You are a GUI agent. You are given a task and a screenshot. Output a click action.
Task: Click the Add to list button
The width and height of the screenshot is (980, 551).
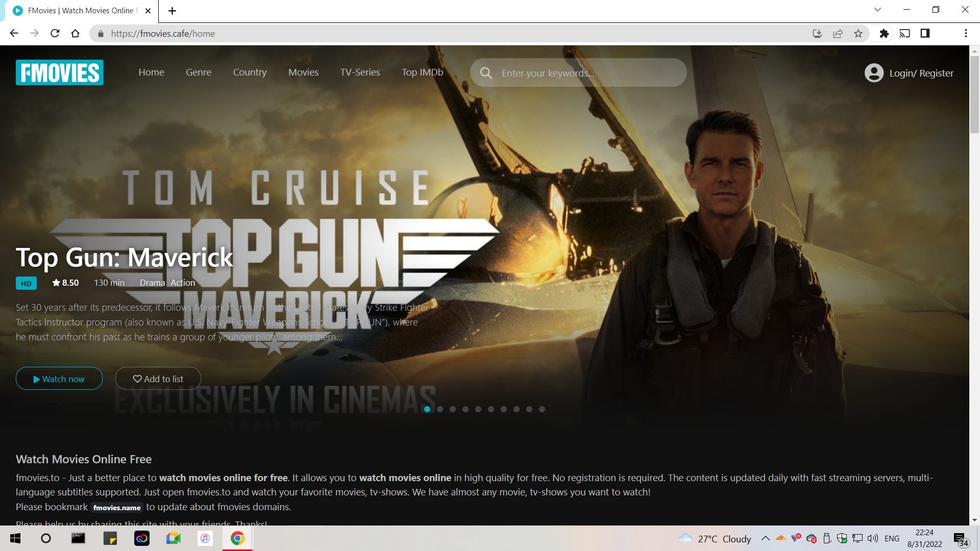(x=158, y=379)
